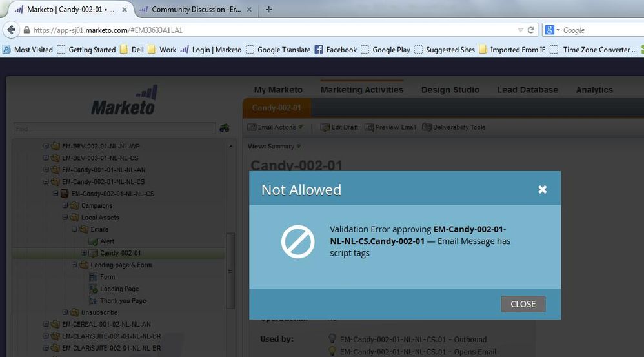The width and height of the screenshot is (644, 357).
Task: Expand the EM-BEV-003-01-NL-NL-CS folder
Action: [46, 158]
